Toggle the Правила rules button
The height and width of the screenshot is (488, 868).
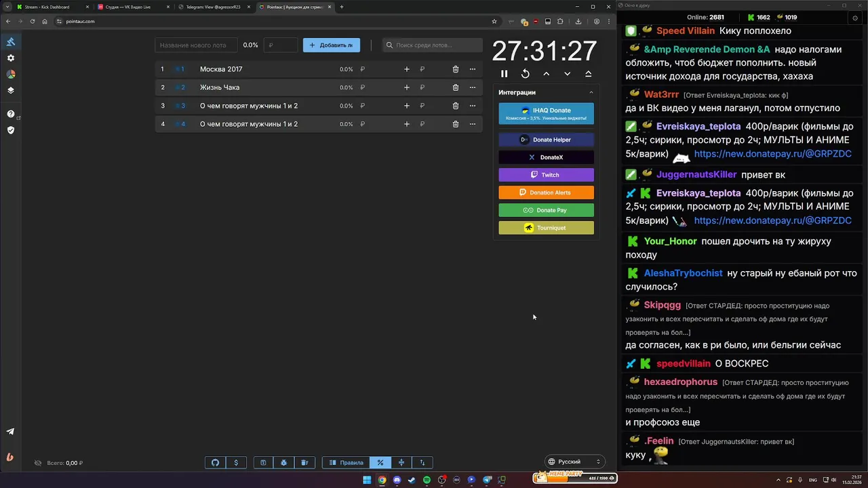346,462
